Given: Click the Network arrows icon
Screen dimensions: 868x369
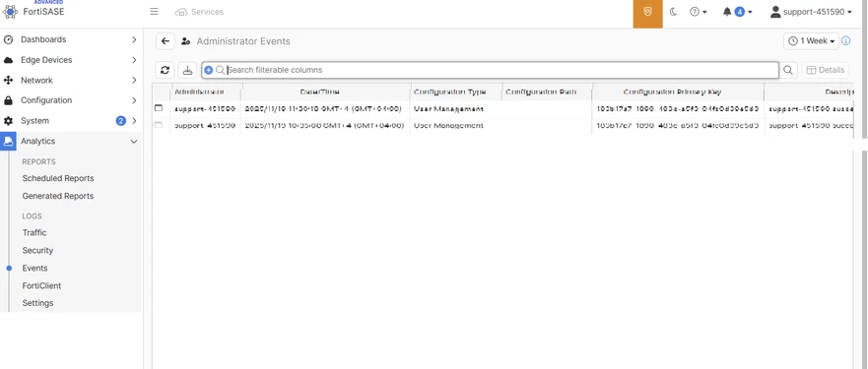Looking at the screenshot, I should (x=8, y=81).
